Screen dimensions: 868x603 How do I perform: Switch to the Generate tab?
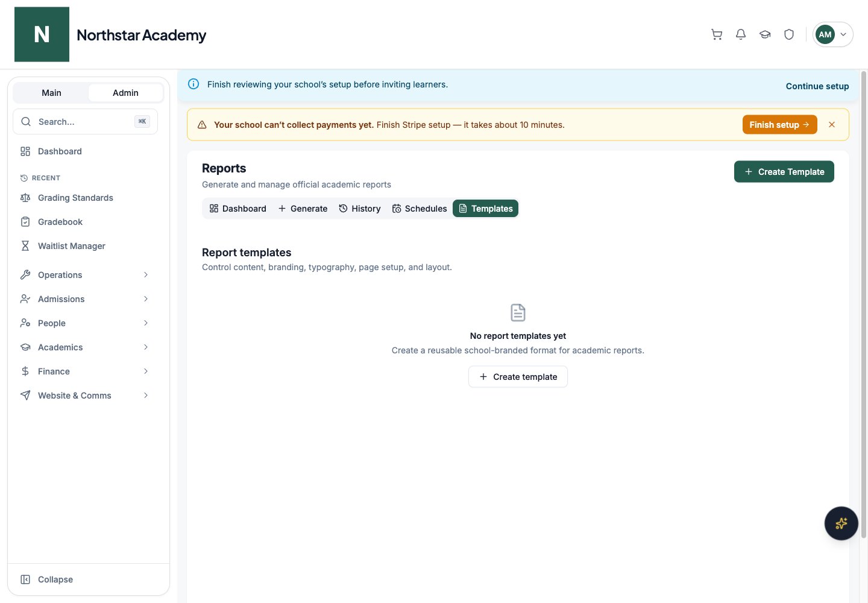coord(303,209)
